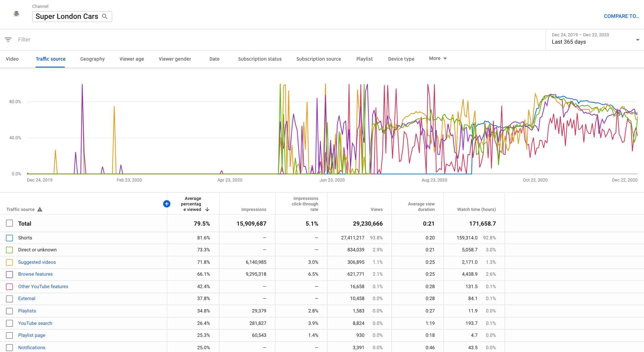Click the blue plus add metric icon
The width and height of the screenshot is (644, 352).
[167, 204]
